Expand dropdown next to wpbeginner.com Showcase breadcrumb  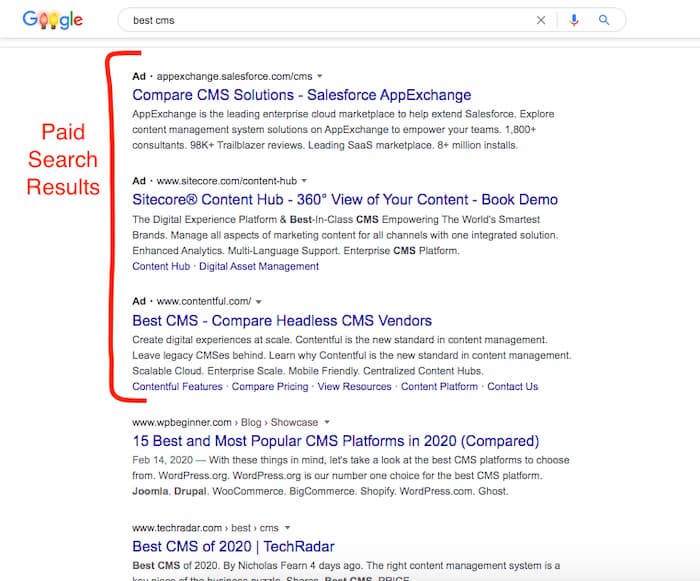327,422
